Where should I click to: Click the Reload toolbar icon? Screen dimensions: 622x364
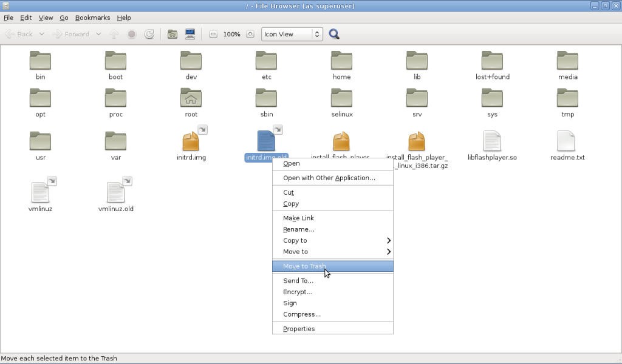[x=149, y=34]
